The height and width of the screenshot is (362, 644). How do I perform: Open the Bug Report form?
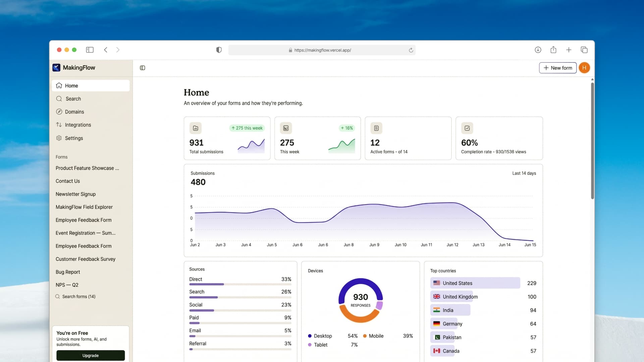click(x=68, y=272)
